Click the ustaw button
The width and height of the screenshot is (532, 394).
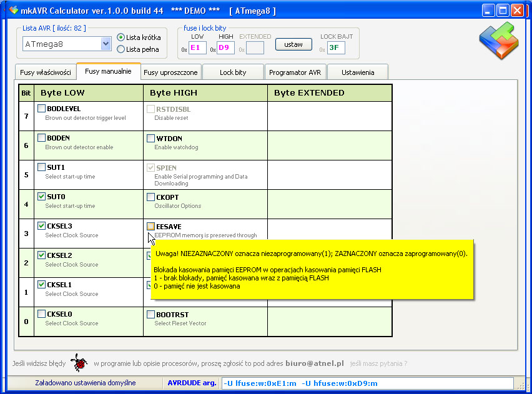(x=293, y=44)
